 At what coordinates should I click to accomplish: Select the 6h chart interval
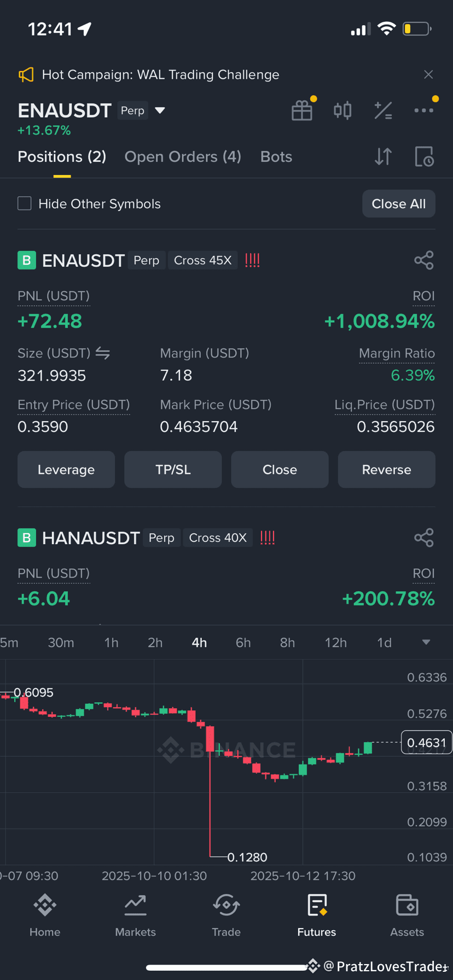tap(243, 643)
